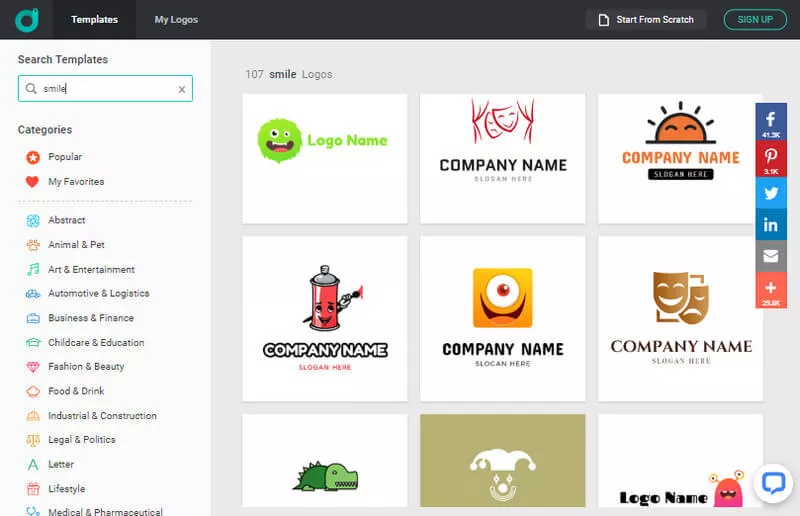Pick golden comedy tragedy masks template
This screenshot has height=516, width=800.
[x=681, y=318]
